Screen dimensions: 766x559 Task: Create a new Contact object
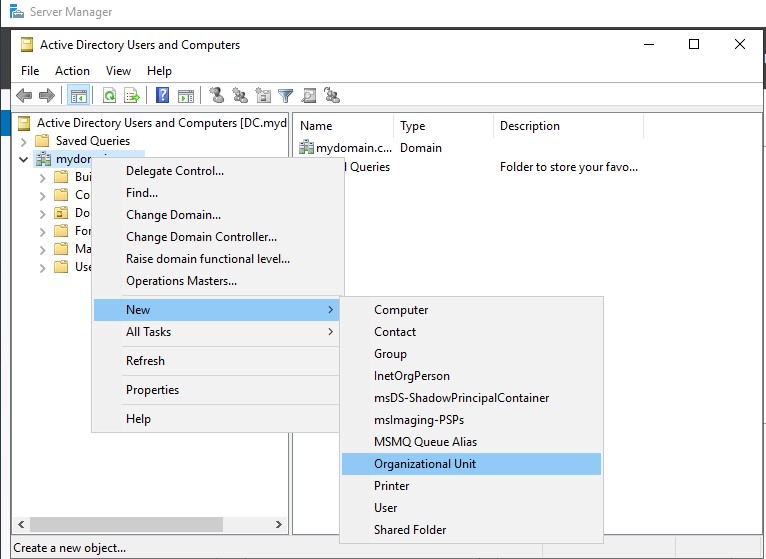click(x=471, y=332)
